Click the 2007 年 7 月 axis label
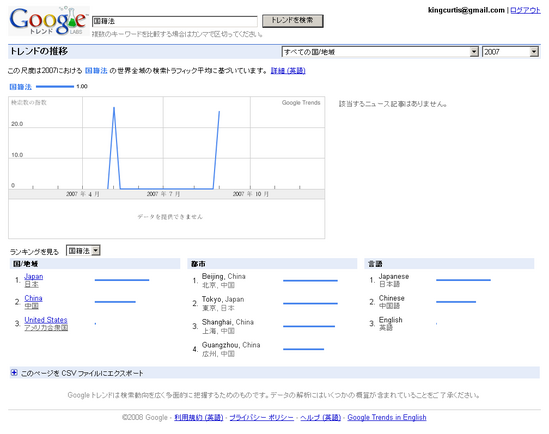 pos(163,194)
